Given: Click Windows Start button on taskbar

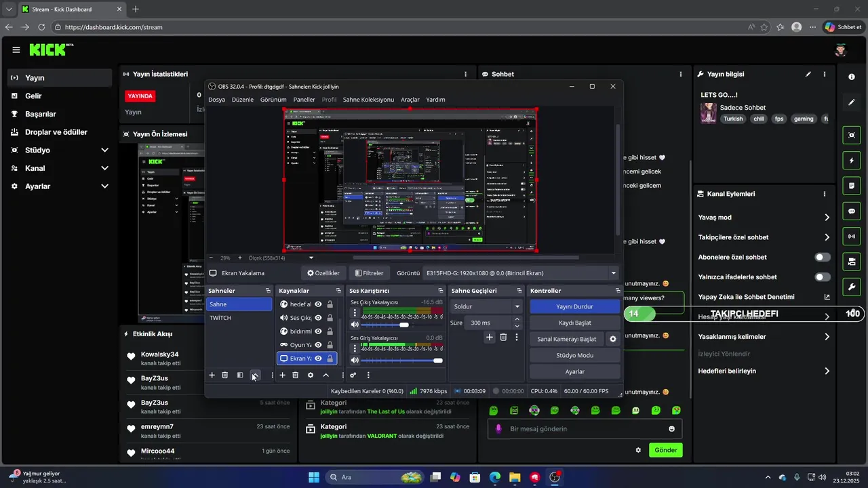Looking at the screenshot, I should [x=314, y=477].
